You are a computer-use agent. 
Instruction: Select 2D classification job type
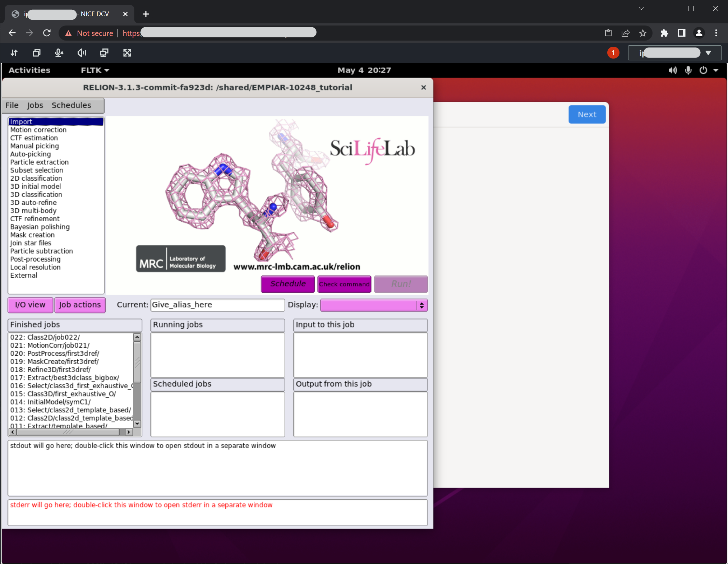tap(36, 178)
